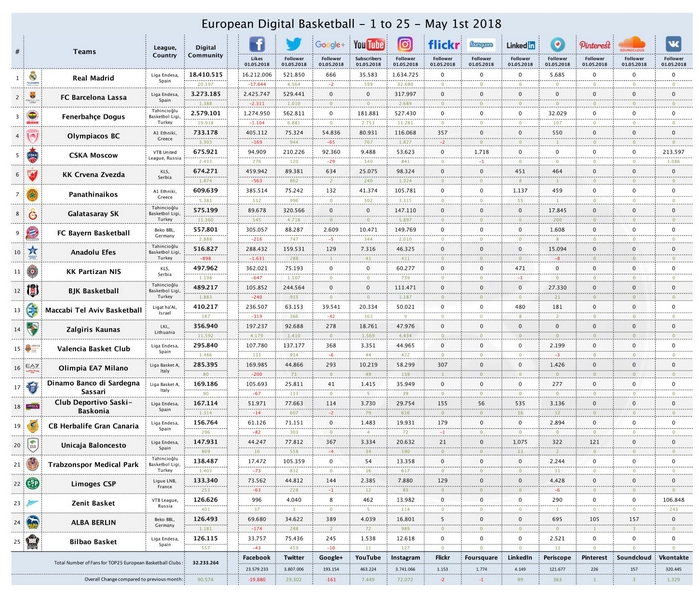
Task: Select the 32.233.264 total fans figure
Action: (x=206, y=563)
